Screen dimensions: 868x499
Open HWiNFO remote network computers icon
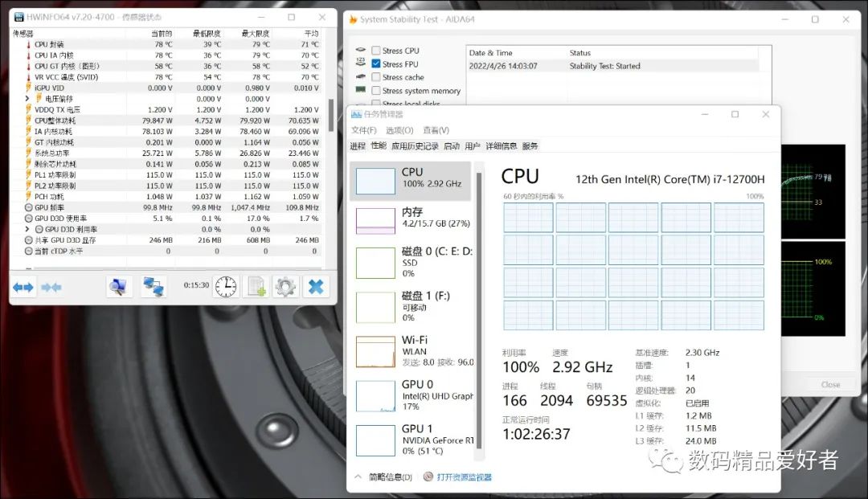point(154,287)
